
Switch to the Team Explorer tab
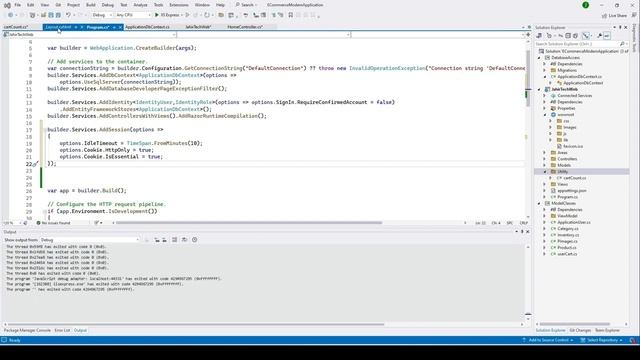pos(607,330)
